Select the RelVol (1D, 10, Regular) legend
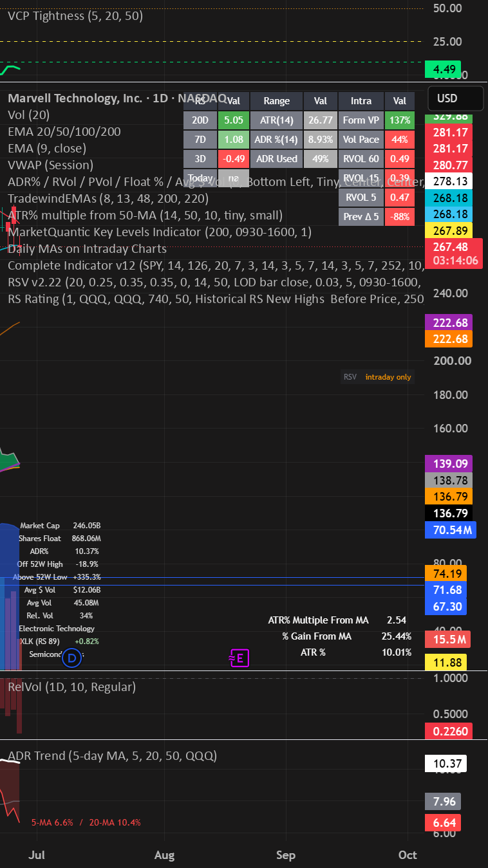Viewport: 488px width, 868px height. 72,687
